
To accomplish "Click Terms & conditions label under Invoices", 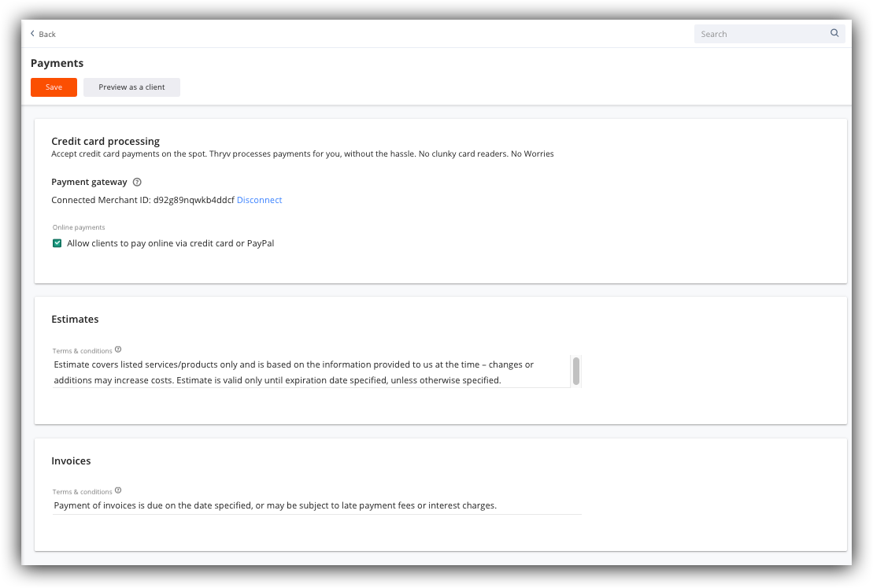I will coord(83,492).
